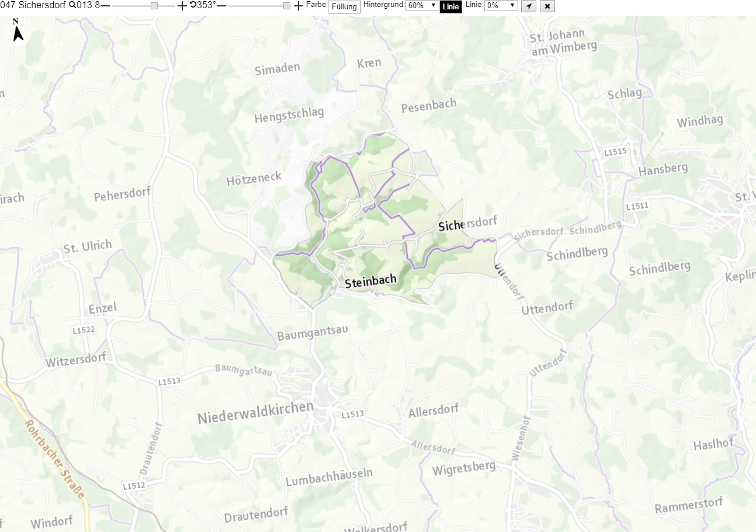Click the location arrow button
The height and width of the screenshot is (532, 756).
coord(528,6)
